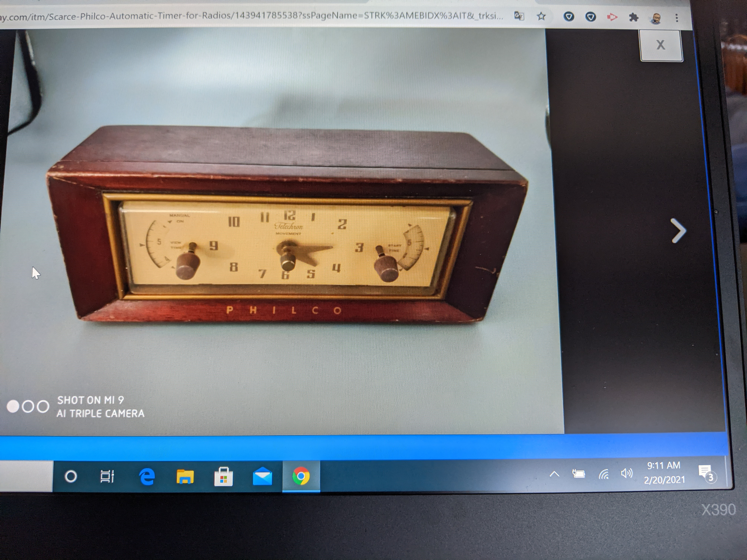Viewport: 747px width, 560px height.
Task: Open Cortana circle on taskbar
Action: click(x=71, y=477)
